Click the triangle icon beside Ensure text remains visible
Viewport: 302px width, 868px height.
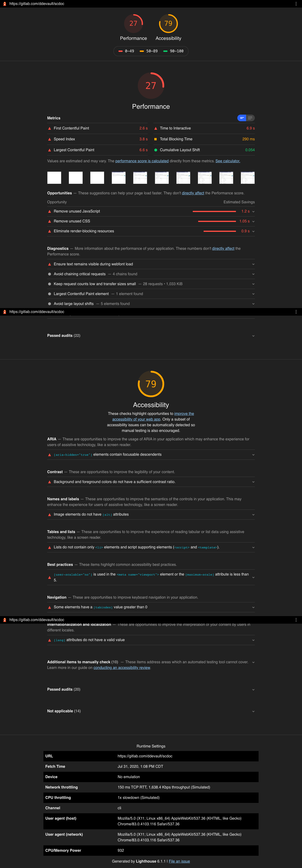pyautogui.click(x=50, y=264)
